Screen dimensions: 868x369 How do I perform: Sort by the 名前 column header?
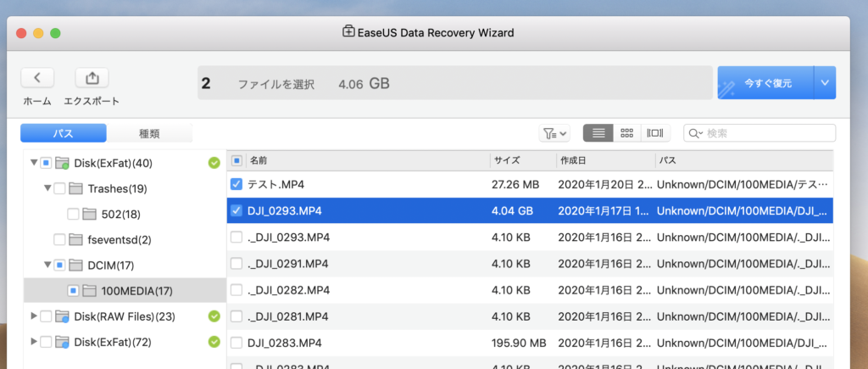pyautogui.click(x=368, y=160)
